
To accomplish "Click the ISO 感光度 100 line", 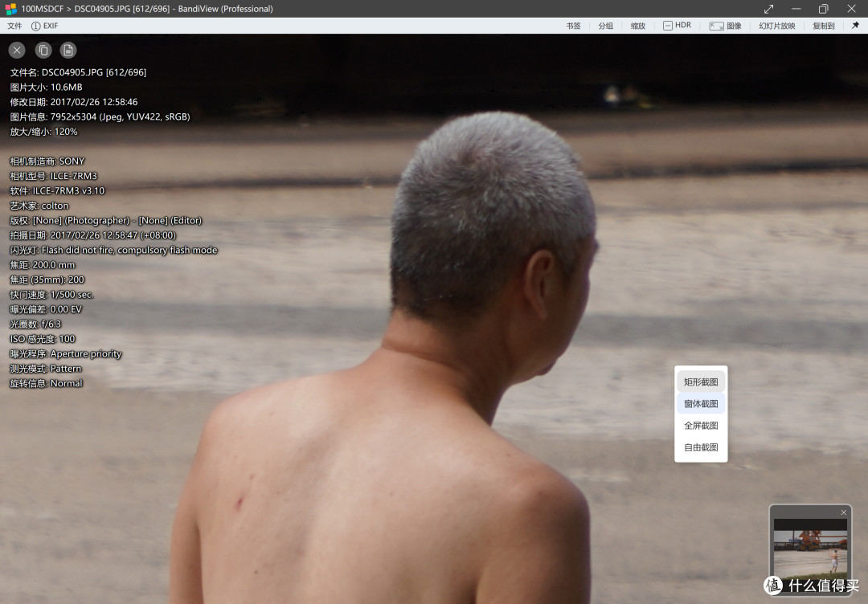I will [x=42, y=339].
